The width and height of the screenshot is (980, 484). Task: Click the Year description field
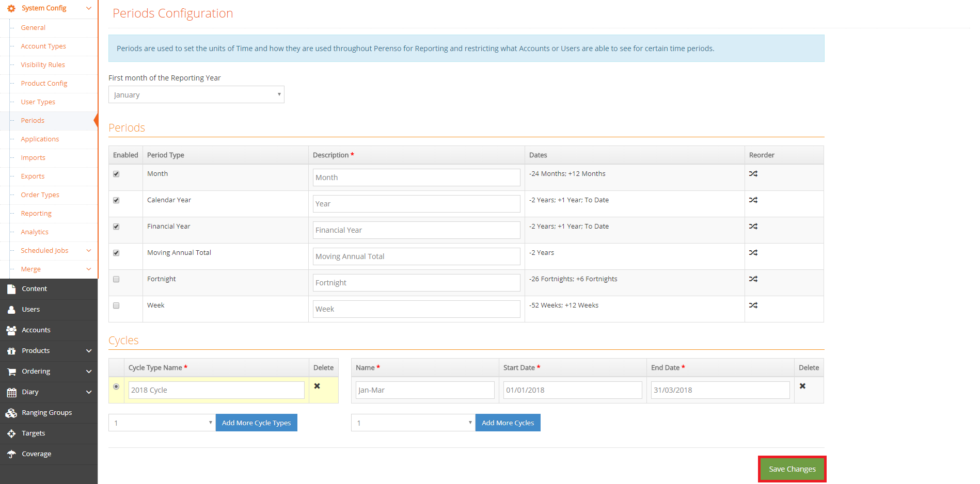[416, 204]
